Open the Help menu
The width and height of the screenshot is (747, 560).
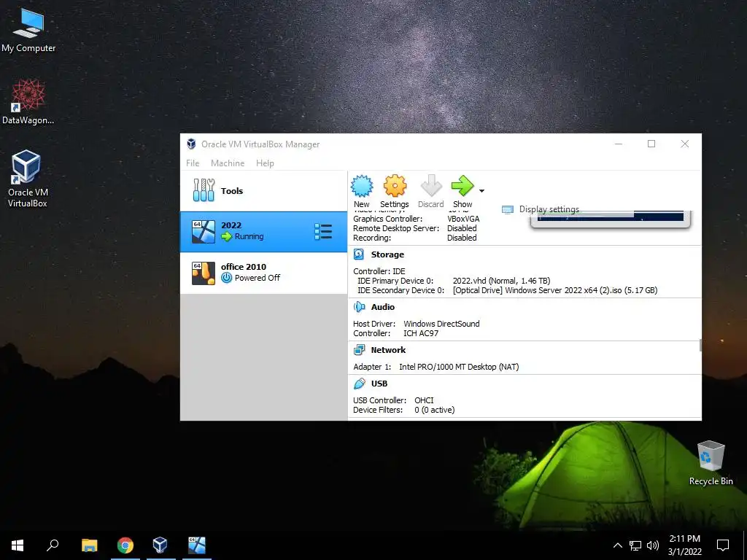265,163
